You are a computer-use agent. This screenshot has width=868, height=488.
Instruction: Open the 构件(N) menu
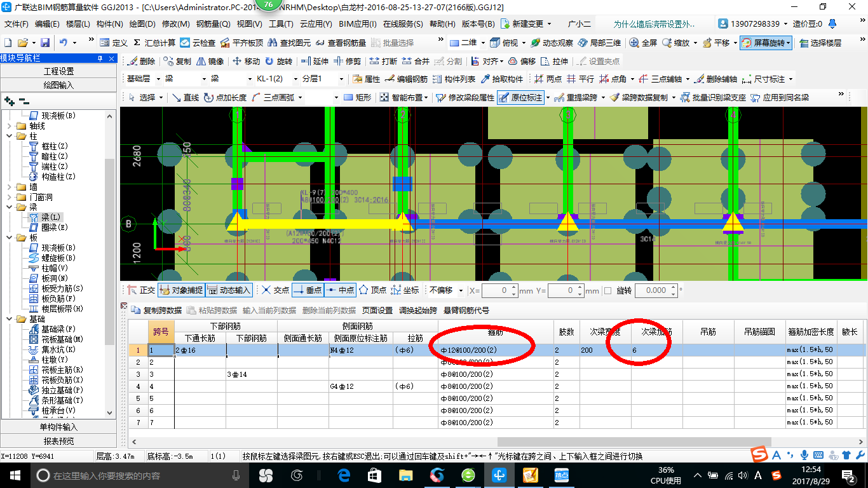109,24
